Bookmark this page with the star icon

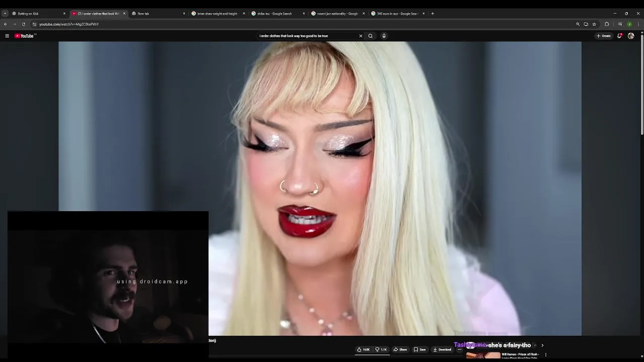(x=594, y=24)
